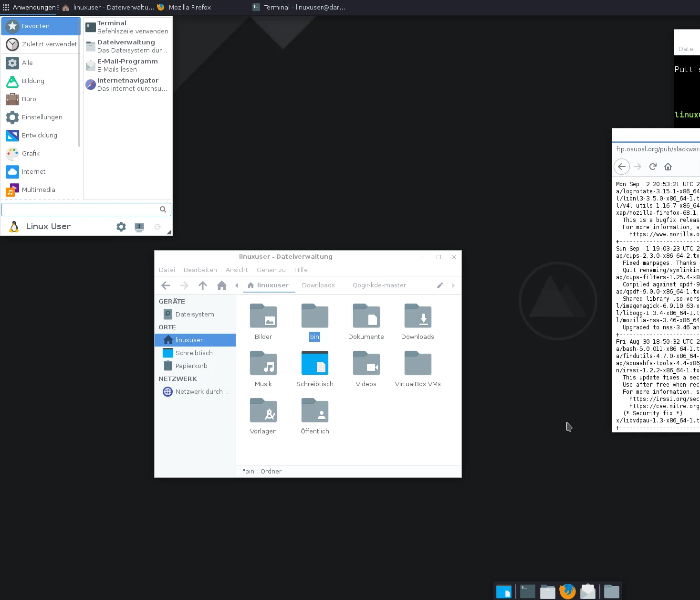Image resolution: width=700 pixels, height=600 pixels.
Task: Open the Datei menu in Dateiverwaltung
Action: (x=167, y=270)
